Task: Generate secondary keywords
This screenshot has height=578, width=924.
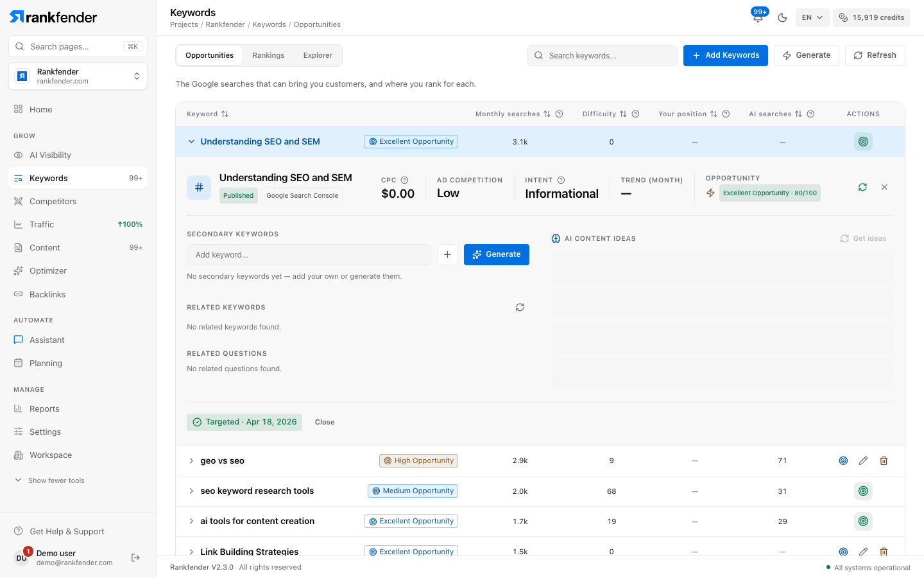Action: (x=497, y=254)
